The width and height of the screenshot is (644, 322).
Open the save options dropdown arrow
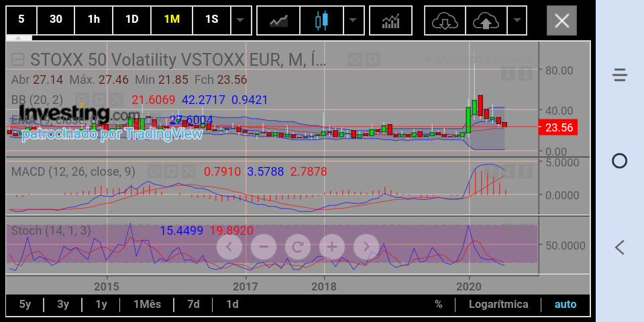point(517,19)
